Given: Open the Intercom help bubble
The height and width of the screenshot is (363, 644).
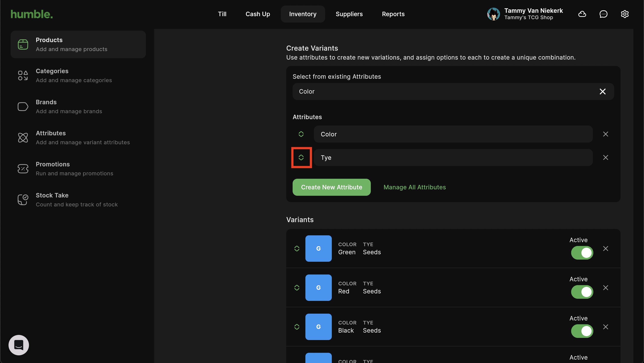Looking at the screenshot, I should click(x=19, y=345).
